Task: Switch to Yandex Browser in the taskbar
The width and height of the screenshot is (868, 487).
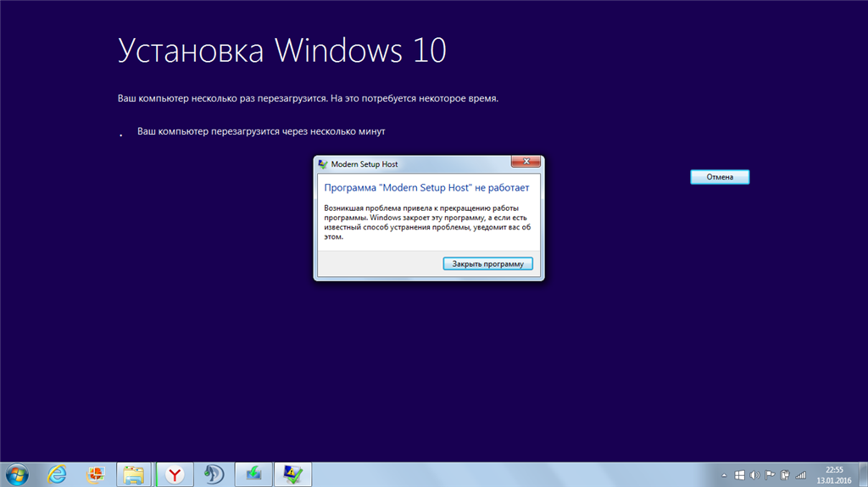Action: (x=175, y=475)
